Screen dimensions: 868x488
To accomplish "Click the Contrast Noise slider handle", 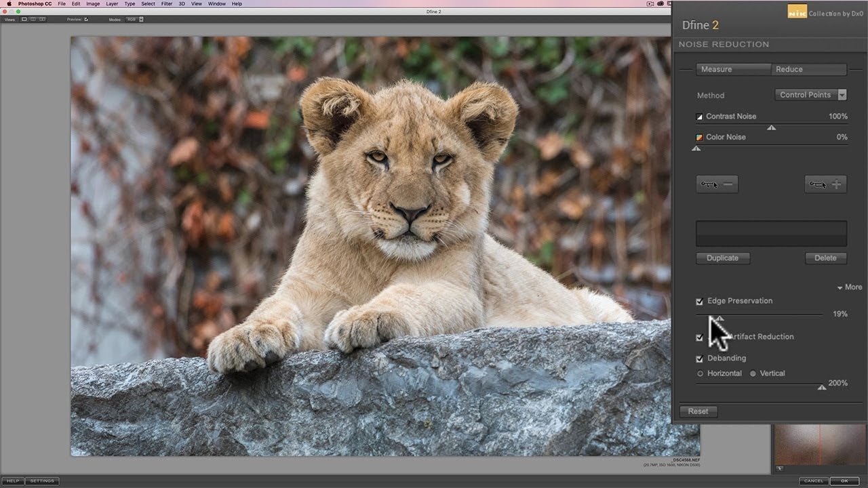I will [x=771, y=127].
